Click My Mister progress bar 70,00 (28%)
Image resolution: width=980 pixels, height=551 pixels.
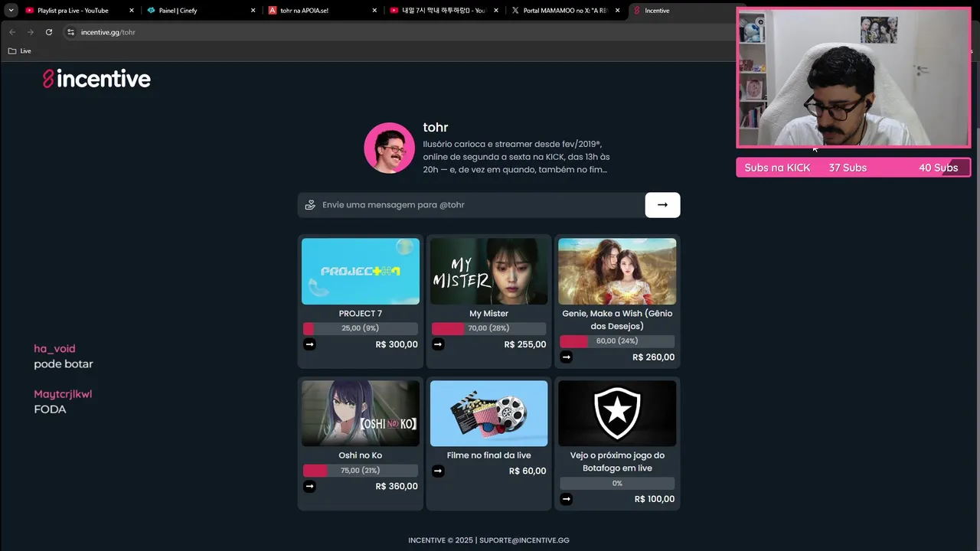[x=488, y=328]
